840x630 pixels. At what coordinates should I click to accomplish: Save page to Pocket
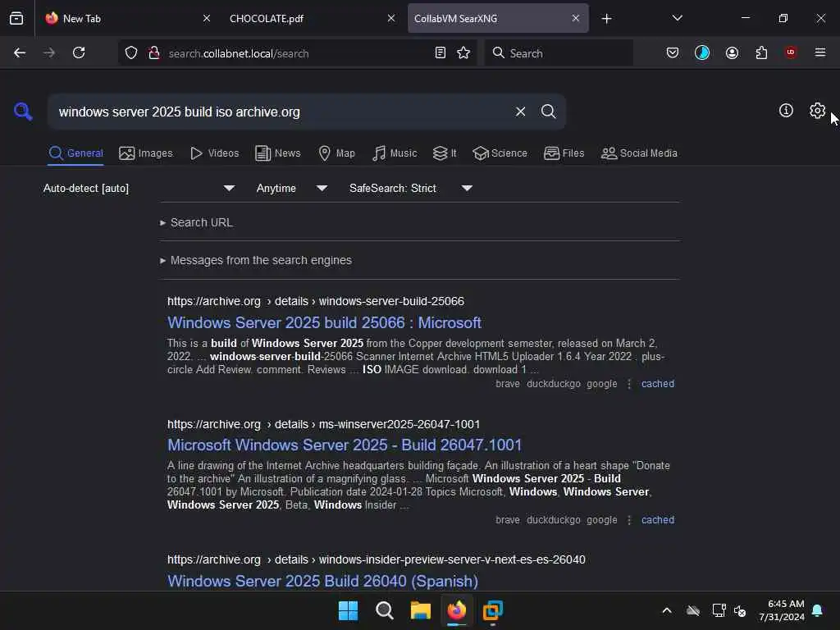click(x=673, y=52)
